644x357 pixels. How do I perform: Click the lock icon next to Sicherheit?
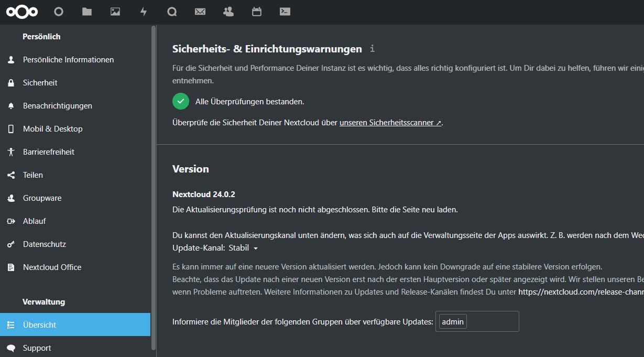11,83
